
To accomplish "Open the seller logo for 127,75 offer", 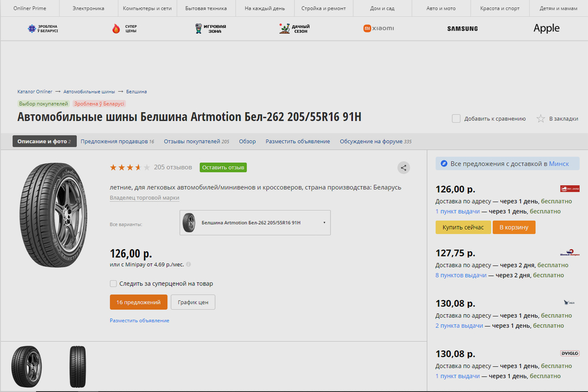I will (570, 252).
